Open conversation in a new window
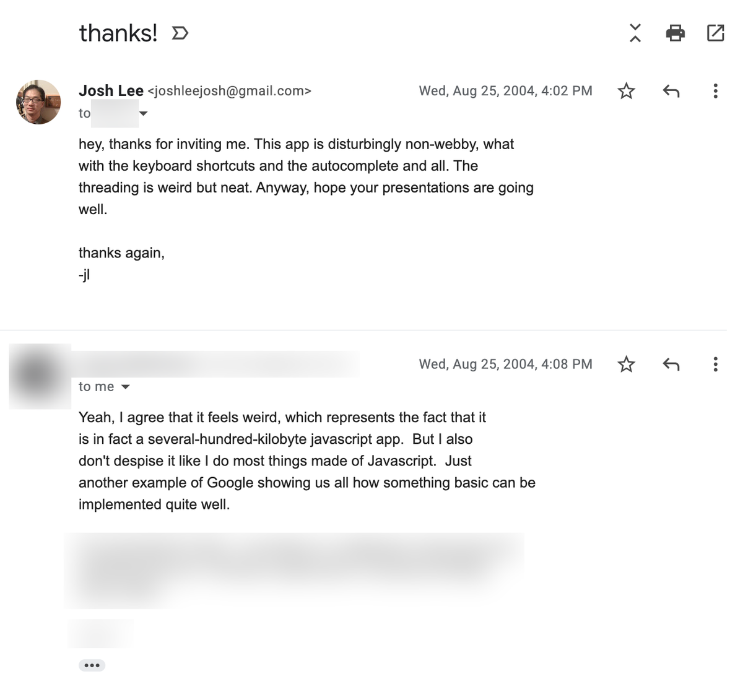This screenshot has height=700, width=743. 715,33
